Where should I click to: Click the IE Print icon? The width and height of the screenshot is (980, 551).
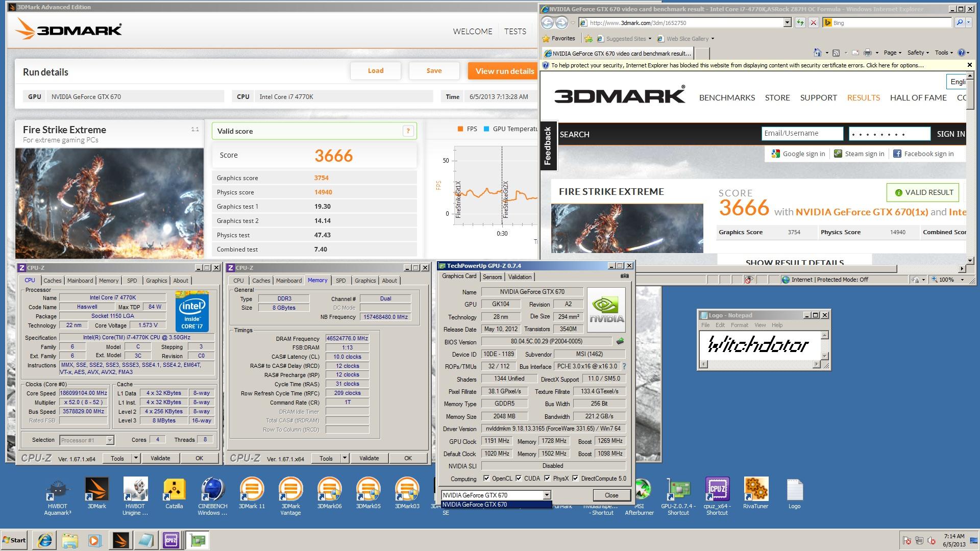pyautogui.click(x=868, y=53)
